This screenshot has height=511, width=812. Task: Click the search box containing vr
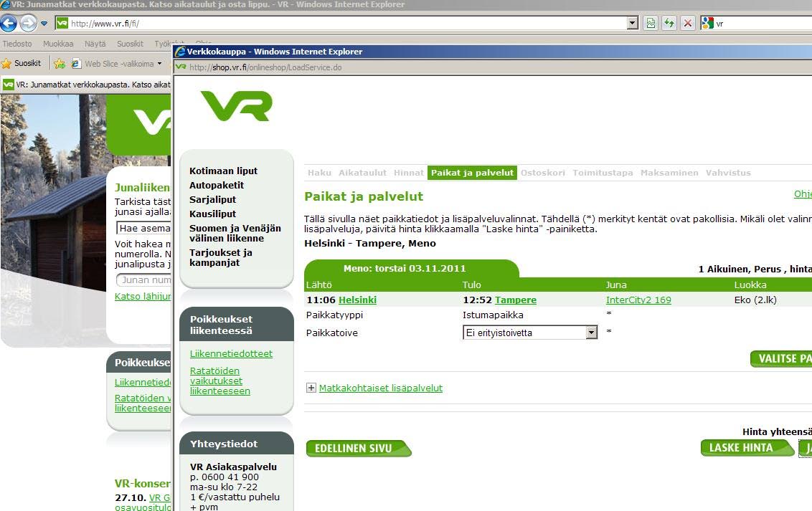pyautogui.click(x=763, y=23)
